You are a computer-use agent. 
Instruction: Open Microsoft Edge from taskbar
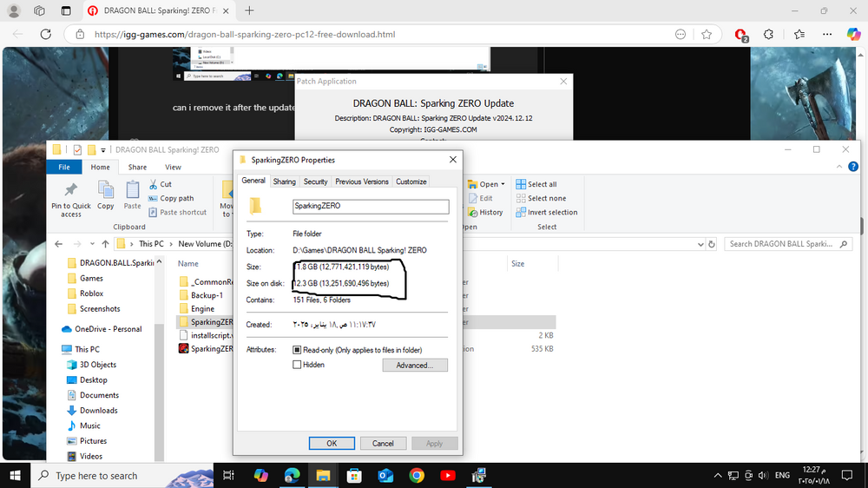tap(293, 475)
